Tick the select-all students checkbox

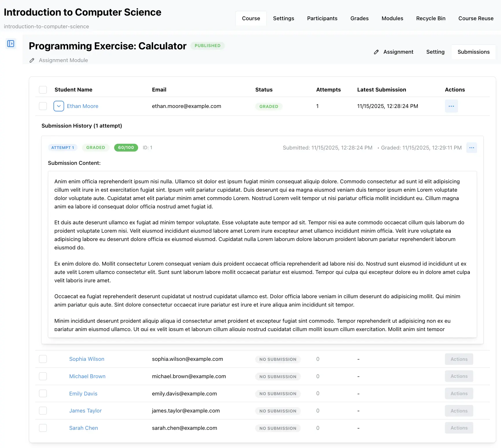[x=43, y=90]
